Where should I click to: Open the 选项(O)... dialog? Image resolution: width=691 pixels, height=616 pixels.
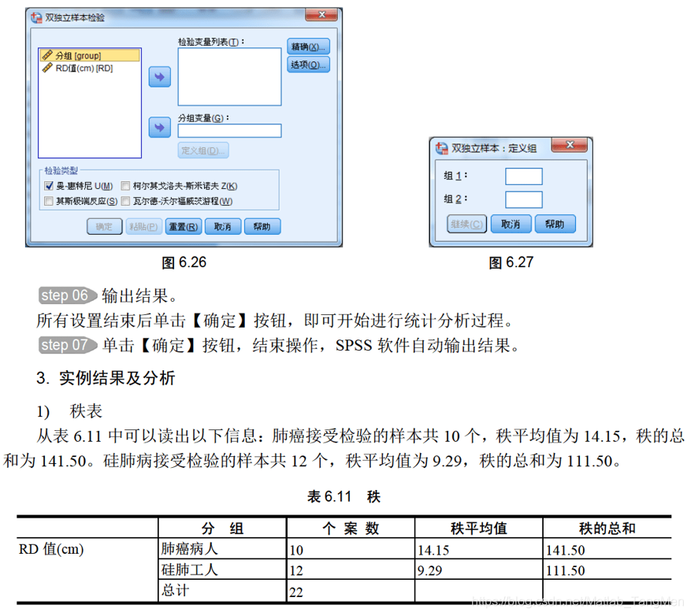pos(309,65)
